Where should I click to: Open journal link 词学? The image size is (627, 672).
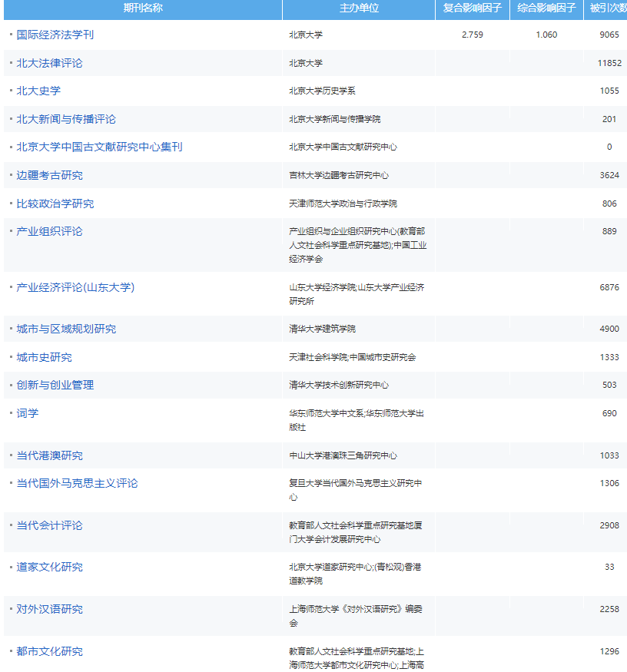[x=28, y=413]
